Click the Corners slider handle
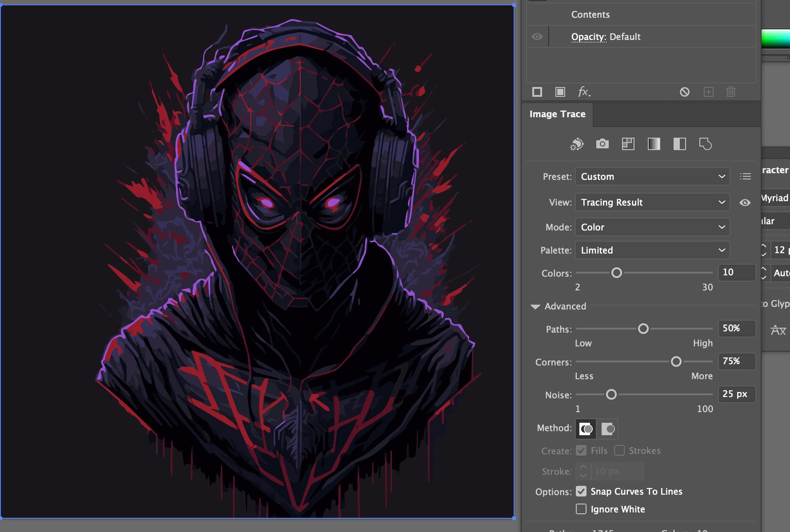This screenshot has width=790, height=532. [676, 361]
